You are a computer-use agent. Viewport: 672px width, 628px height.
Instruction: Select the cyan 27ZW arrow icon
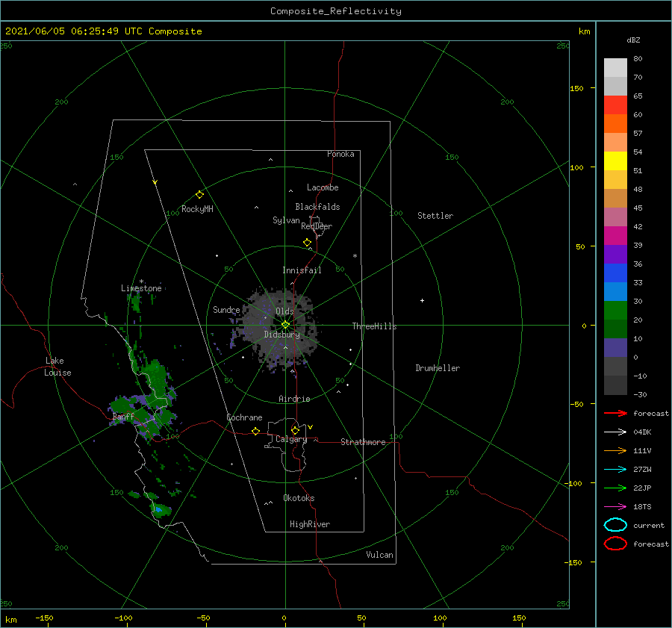tap(615, 470)
